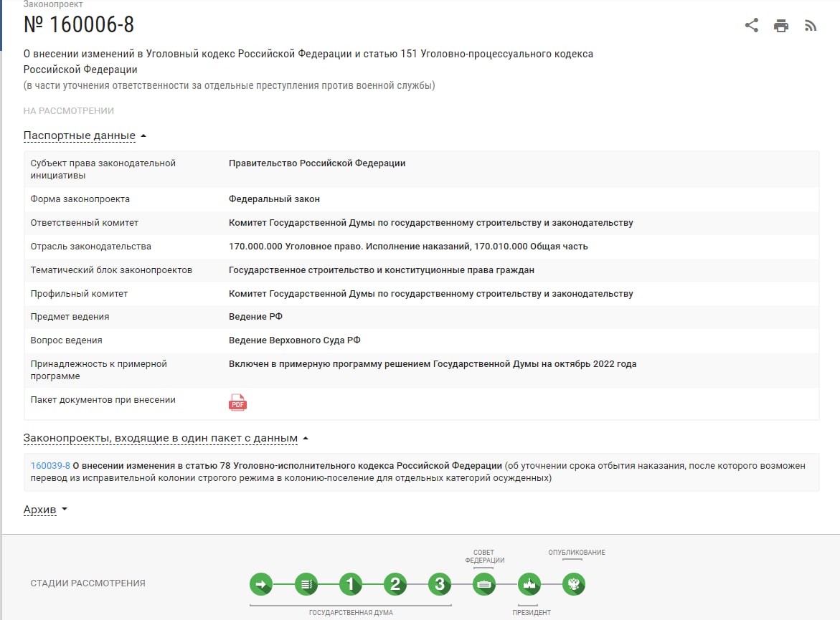Click the Опубликование stage icon with emblem
Viewport: 840px width, 620px height.
[573, 584]
